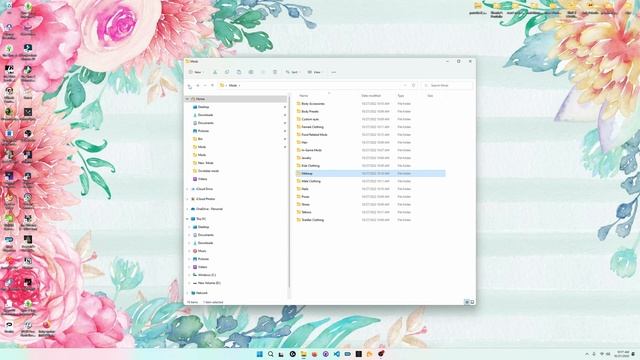Expand the iCloud Photos node

[x=188, y=199]
